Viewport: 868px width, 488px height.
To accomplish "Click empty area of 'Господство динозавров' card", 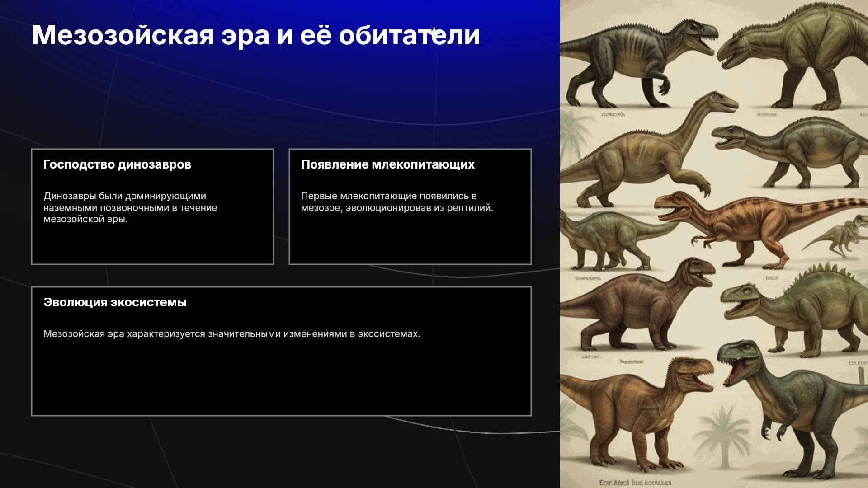I will pos(152,244).
